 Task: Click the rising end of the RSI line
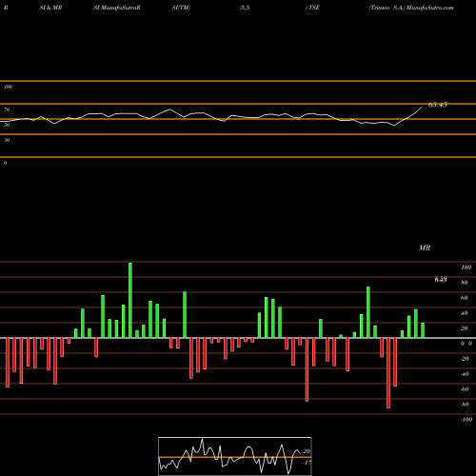pos(422,108)
